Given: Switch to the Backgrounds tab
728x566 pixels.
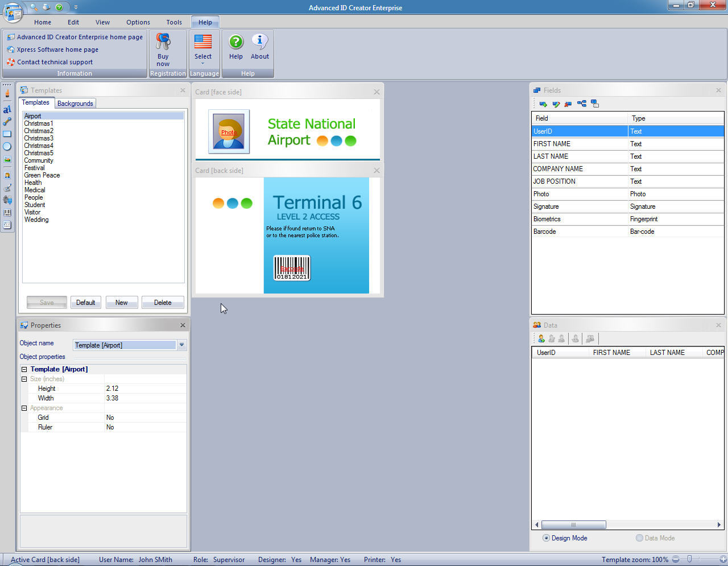Looking at the screenshot, I should pyautogui.click(x=75, y=104).
